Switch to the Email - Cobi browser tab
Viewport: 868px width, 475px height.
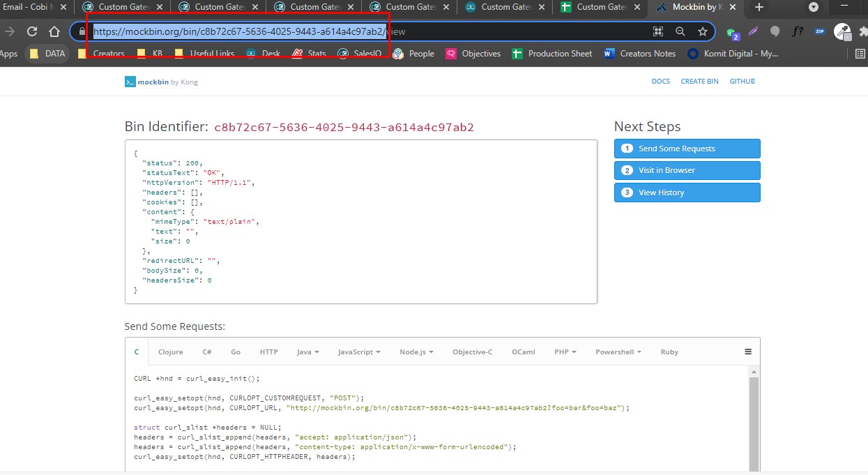click(x=28, y=7)
